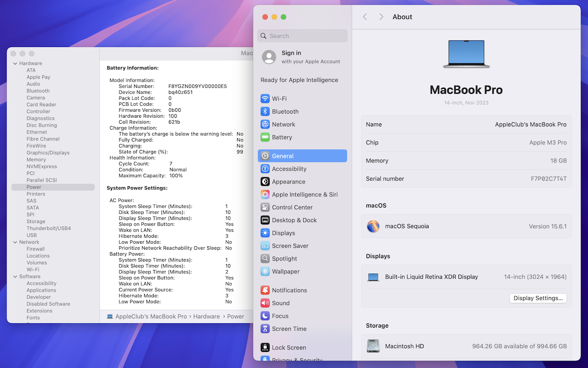Select Wi-Fi under Network in System Information
The image size is (588, 368).
coord(33,270)
